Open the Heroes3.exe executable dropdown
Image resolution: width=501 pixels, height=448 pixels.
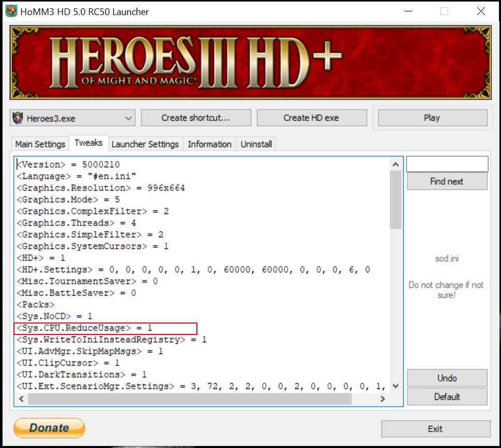tap(73, 118)
